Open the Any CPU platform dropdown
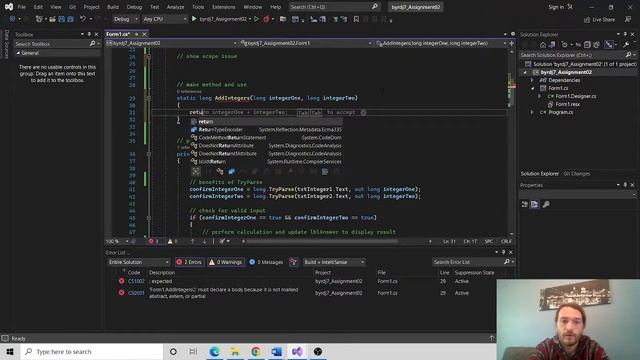The image size is (640, 360). [x=164, y=19]
